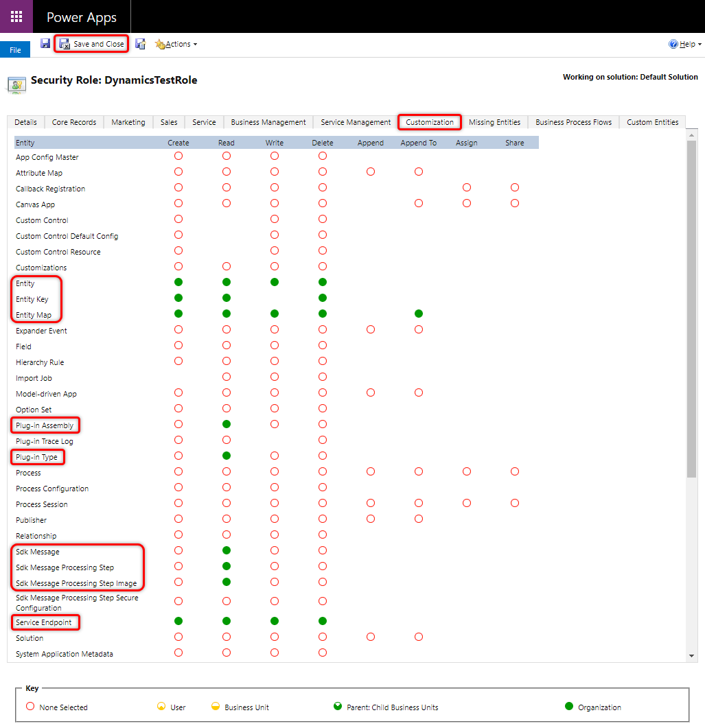Click the scrollbar down arrow
705x728 pixels.
[691, 655]
